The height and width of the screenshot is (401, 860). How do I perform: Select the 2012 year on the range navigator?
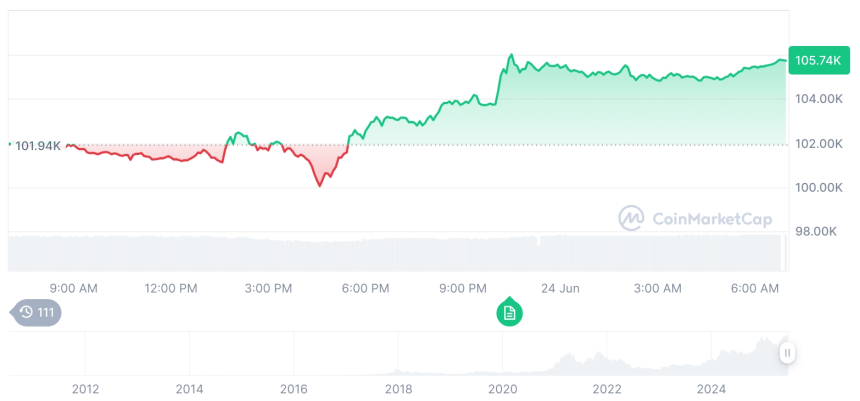click(x=85, y=388)
